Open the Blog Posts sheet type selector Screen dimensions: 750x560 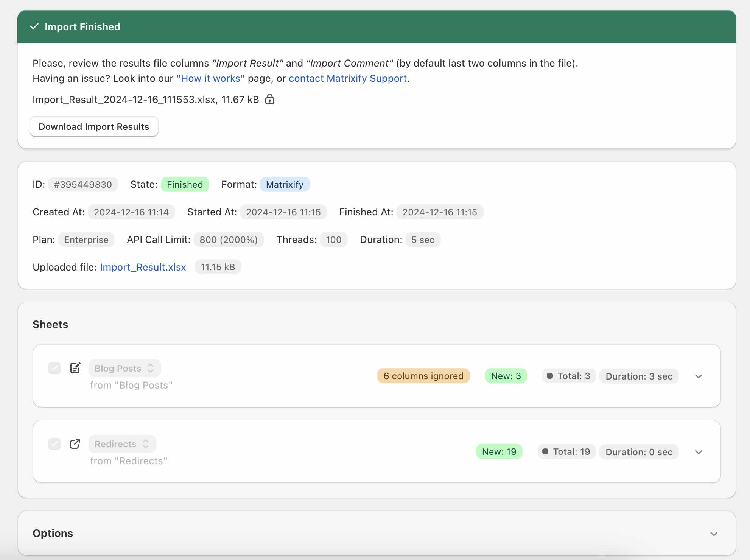tap(124, 368)
